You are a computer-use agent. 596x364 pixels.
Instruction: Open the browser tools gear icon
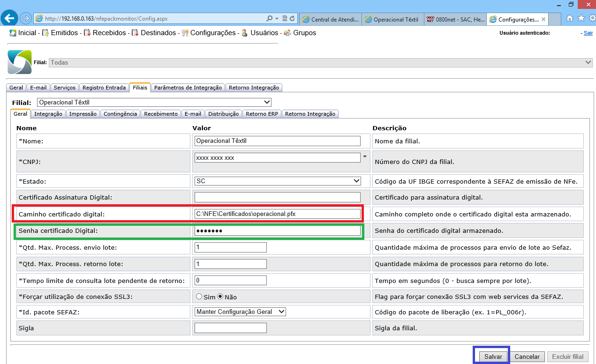(x=591, y=19)
